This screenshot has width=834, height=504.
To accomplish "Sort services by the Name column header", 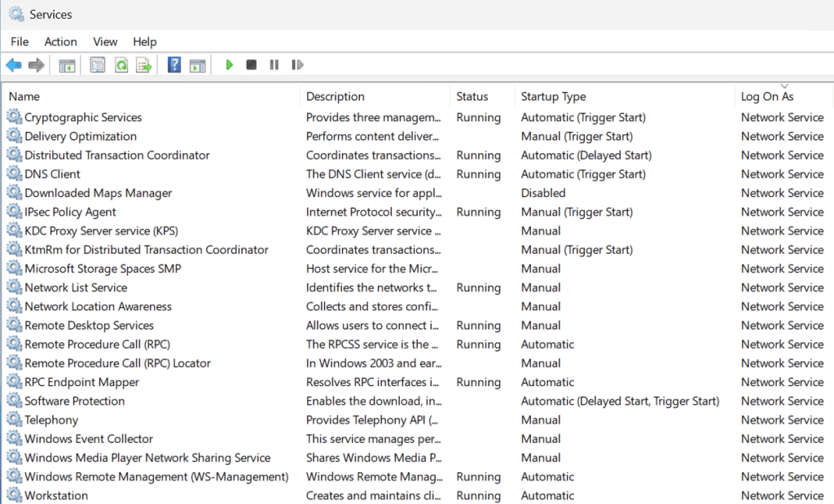I will (x=24, y=96).
